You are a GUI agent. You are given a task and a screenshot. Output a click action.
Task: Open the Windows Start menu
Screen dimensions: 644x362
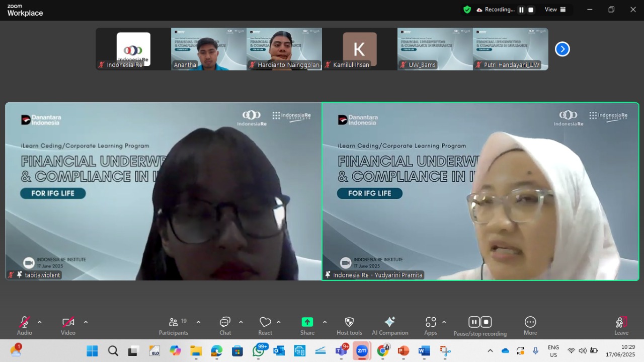point(92,351)
